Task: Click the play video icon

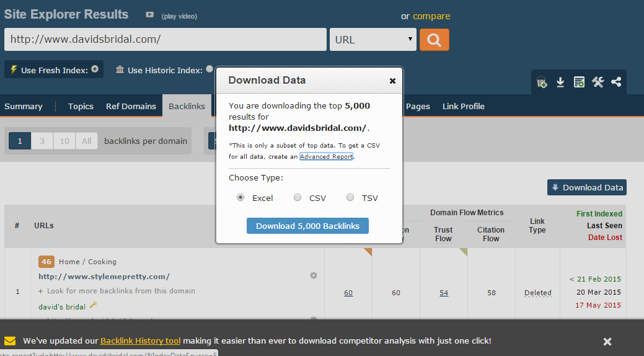Action: (149, 15)
